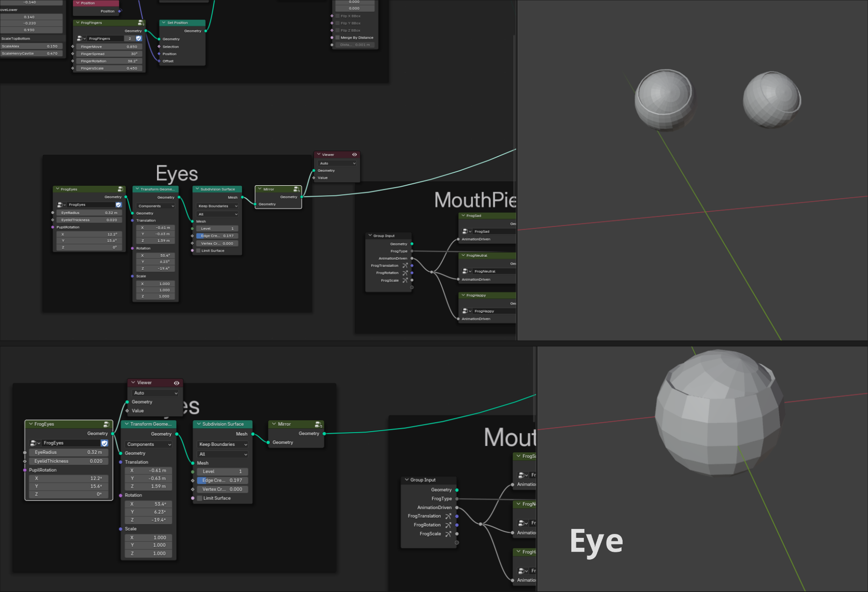Open the FrogNeutral node group browse icon

pos(467,271)
